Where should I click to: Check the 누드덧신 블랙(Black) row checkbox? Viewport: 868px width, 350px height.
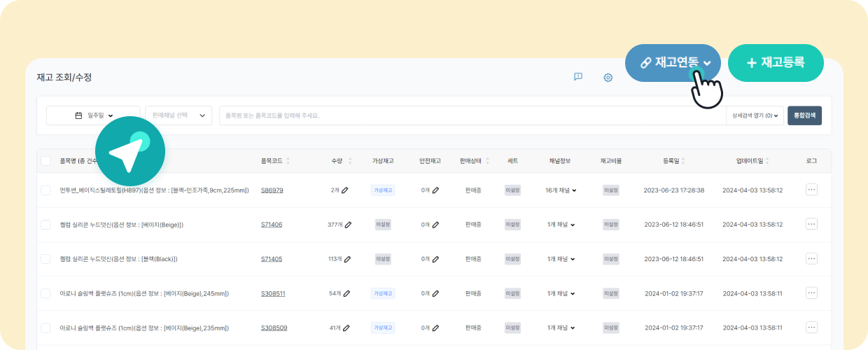(x=45, y=259)
